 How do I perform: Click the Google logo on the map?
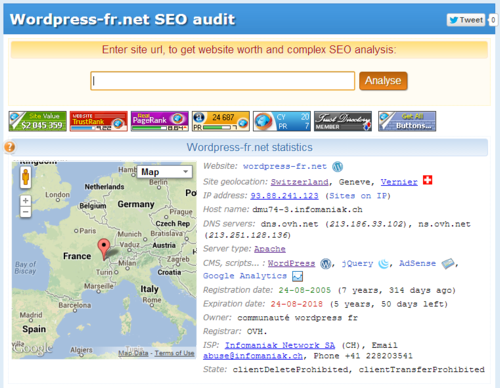click(33, 349)
